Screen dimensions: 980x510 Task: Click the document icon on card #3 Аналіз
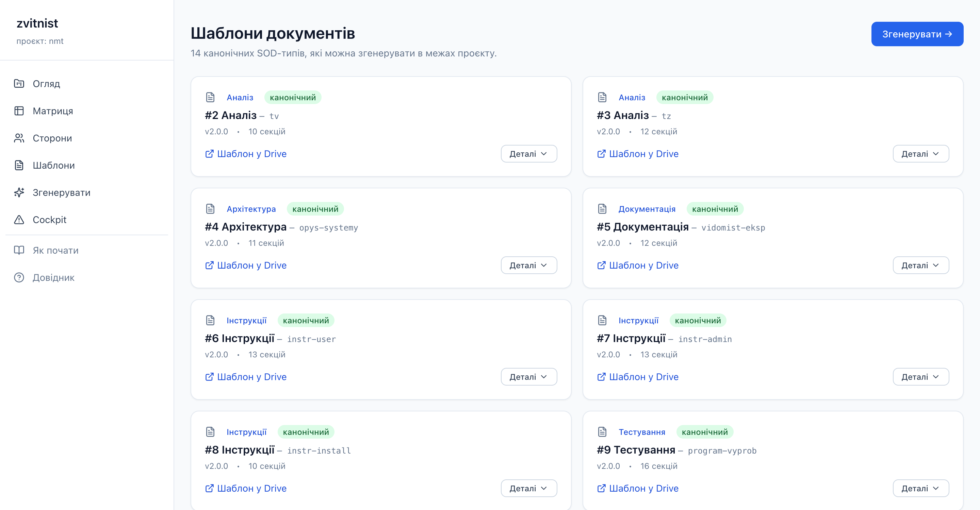(602, 97)
